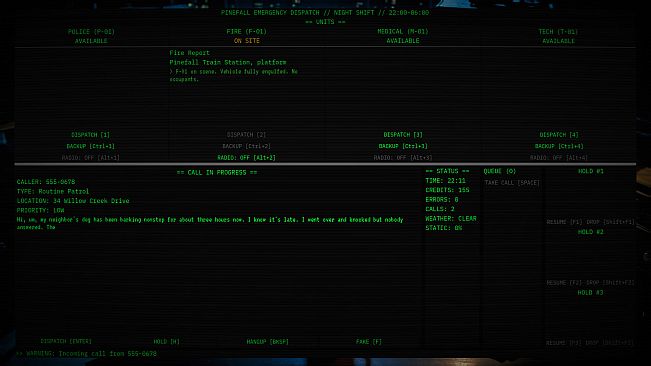Take call from the queue

(512, 183)
